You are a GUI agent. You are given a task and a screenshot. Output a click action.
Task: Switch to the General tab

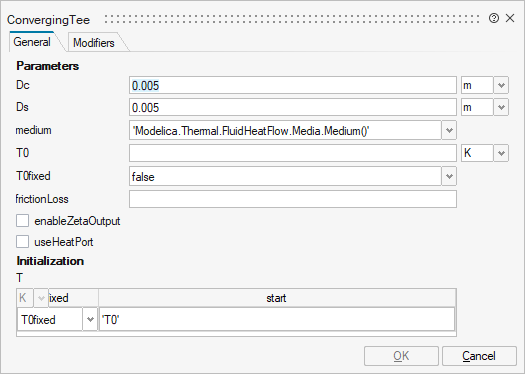point(32,42)
